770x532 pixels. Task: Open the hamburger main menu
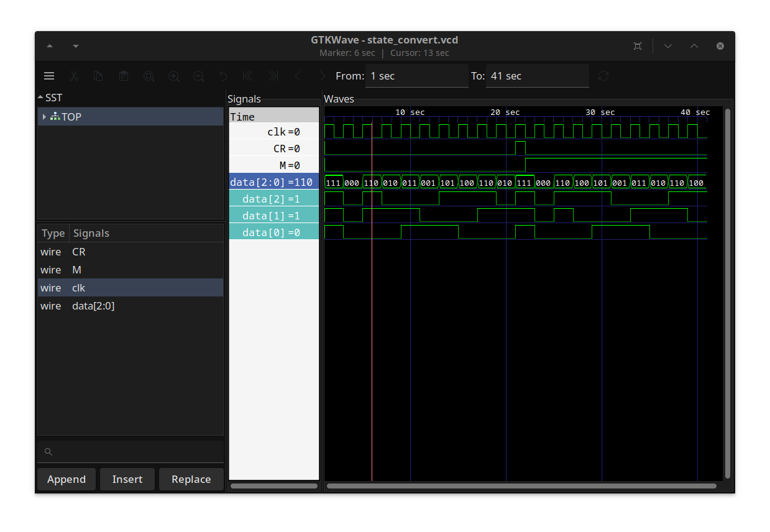49,76
